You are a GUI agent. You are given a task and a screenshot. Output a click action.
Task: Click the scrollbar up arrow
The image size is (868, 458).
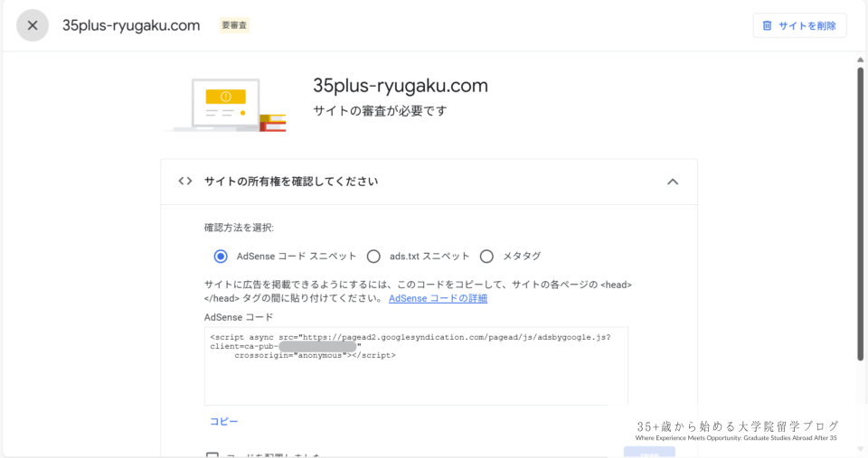click(860, 60)
